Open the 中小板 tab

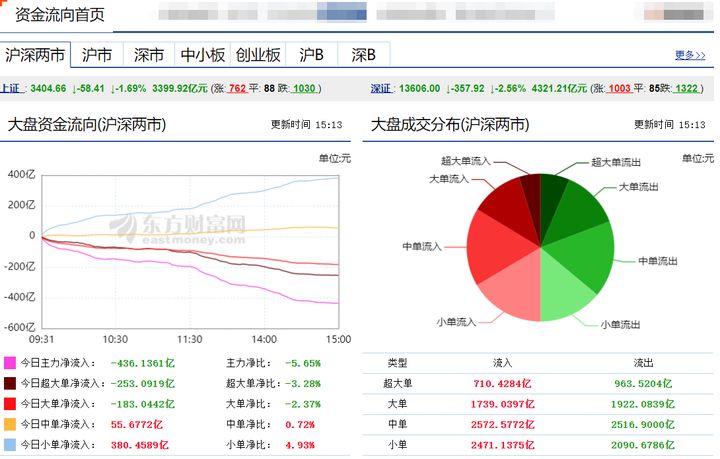[202, 55]
